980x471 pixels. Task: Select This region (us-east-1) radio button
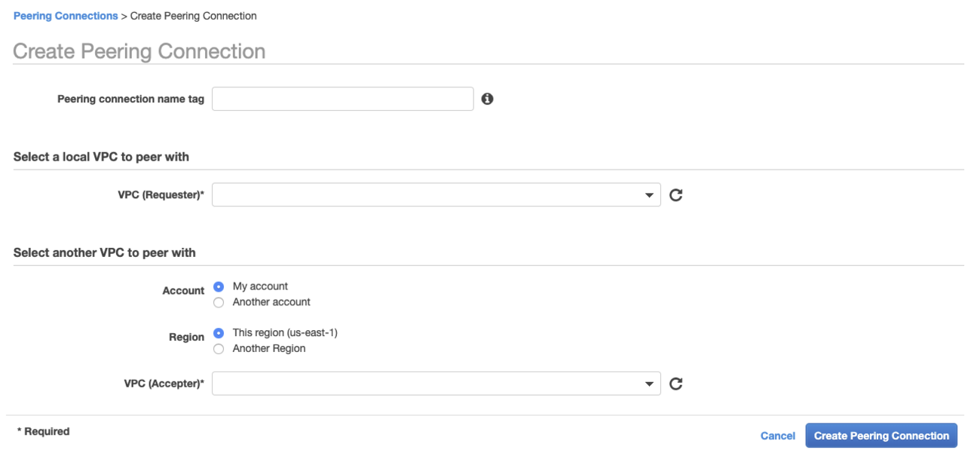[219, 333]
